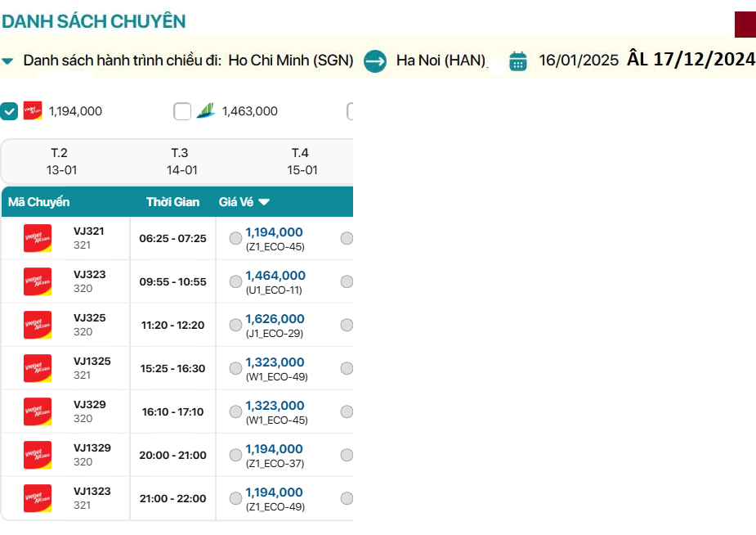Click the Vietjet logo beside the 1,194,000 filter

click(x=33, y=110)
